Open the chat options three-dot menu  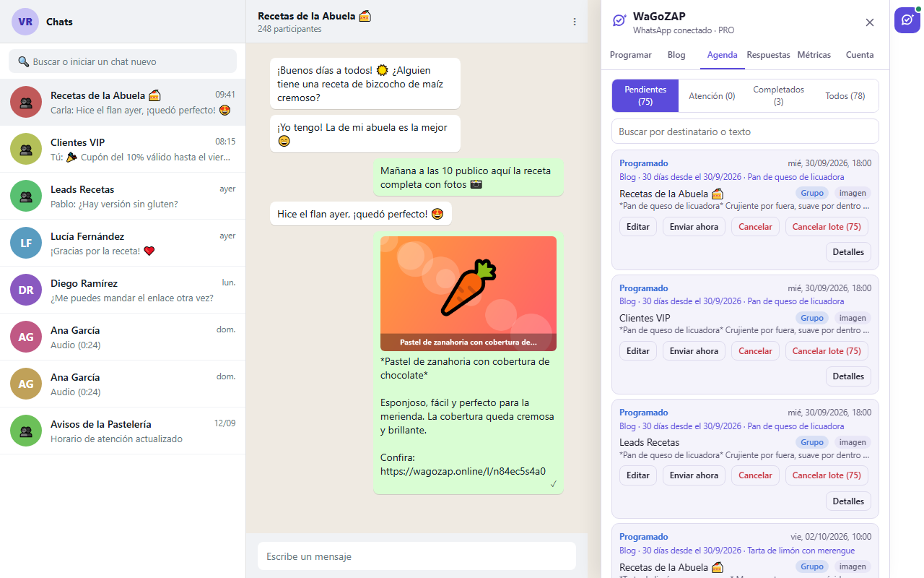(x=575, y=22)
